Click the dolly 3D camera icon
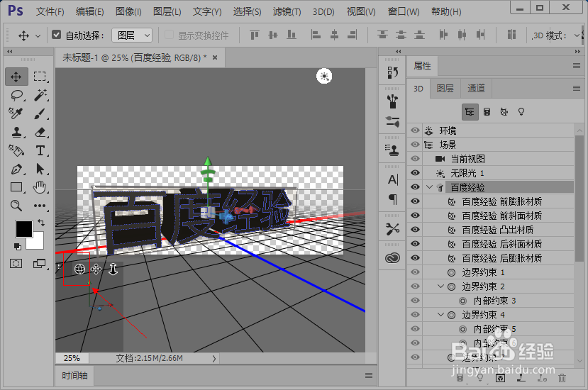 (113, 269)
